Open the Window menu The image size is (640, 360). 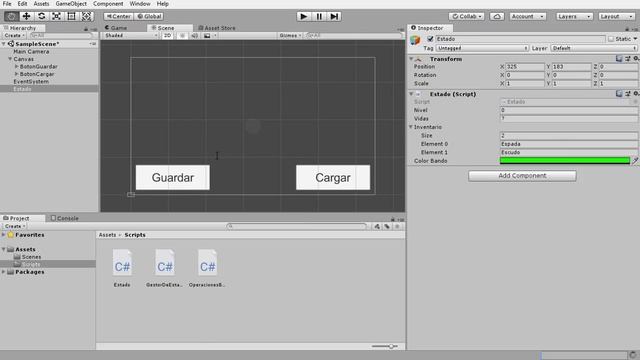point(140,4)
